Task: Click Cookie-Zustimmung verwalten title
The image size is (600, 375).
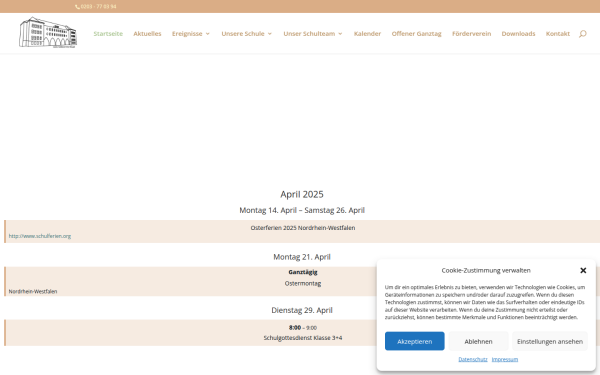Action: click(486, 270)
